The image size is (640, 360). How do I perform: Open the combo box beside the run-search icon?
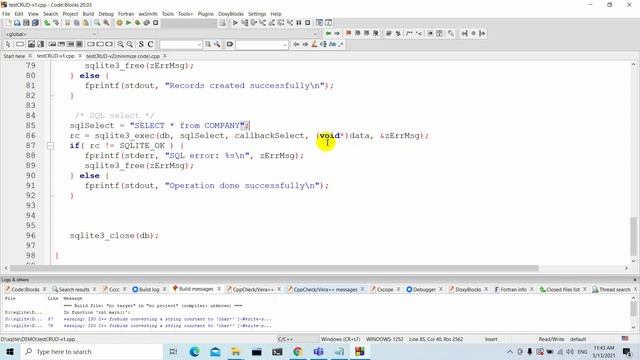[262, 44]
